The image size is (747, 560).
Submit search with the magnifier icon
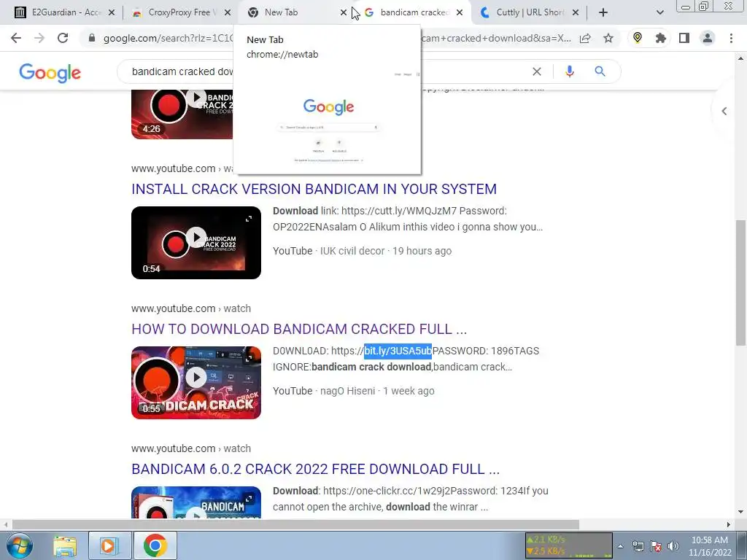(x=600, y=71)
